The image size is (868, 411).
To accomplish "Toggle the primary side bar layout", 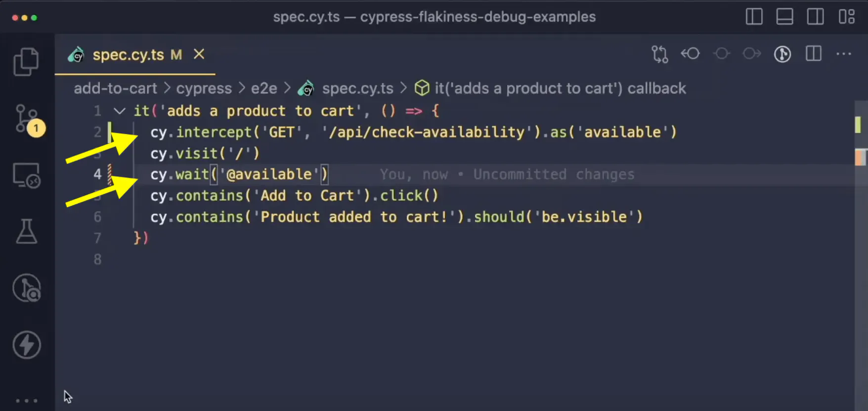I will 754,17.
